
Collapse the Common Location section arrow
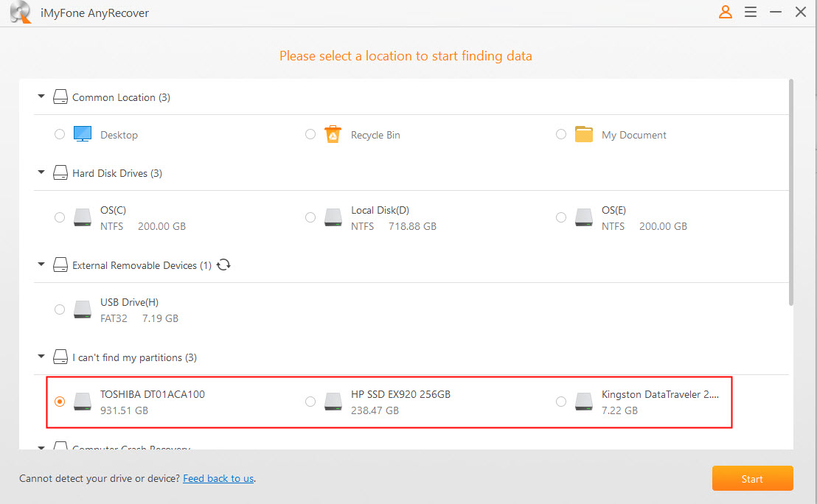tap(41, 97)
